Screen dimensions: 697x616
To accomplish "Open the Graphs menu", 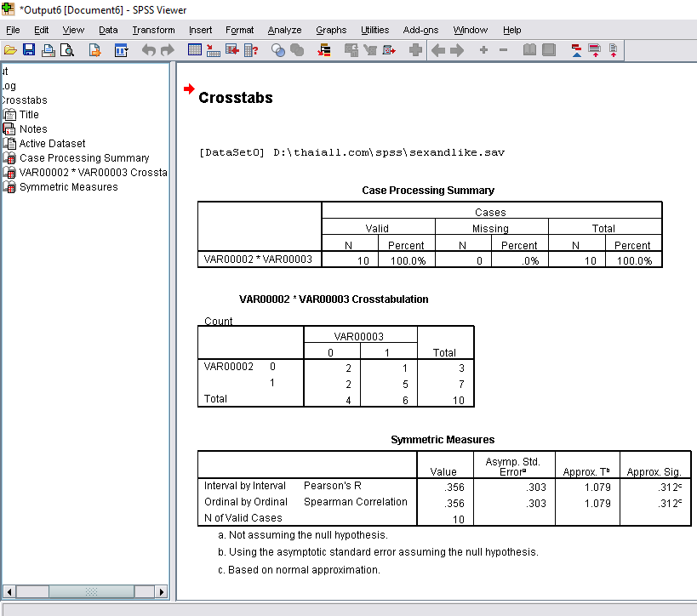I will click(331, 30).
